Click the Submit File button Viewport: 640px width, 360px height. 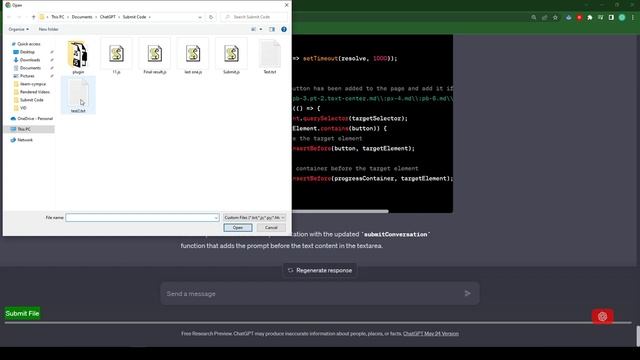click(22, 313)
